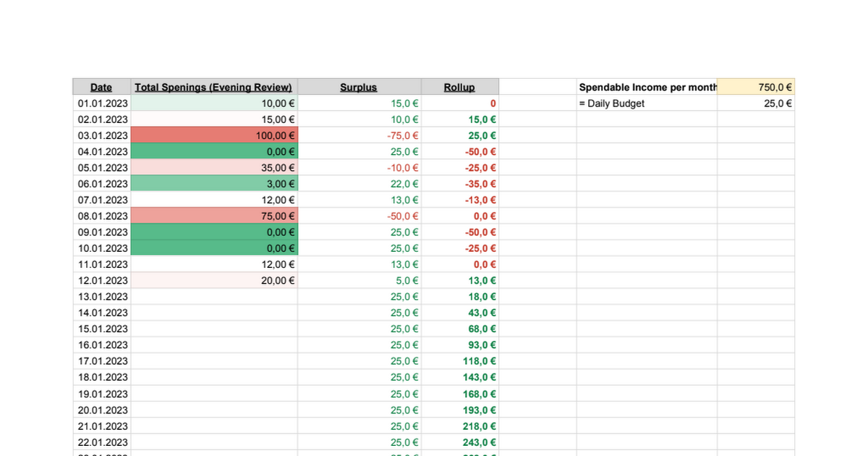Click the 218,0 € rollup cell
Viewport: 868px width, 456px height.
click(x=459, y=426)
